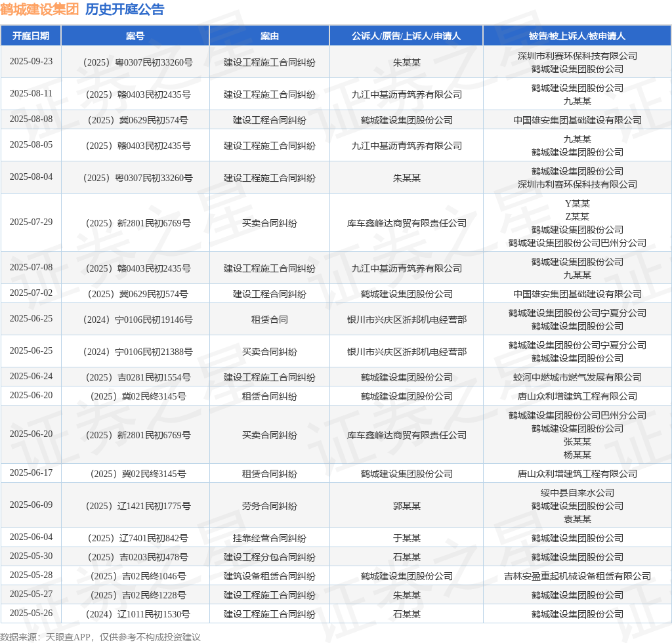This screenshot has height=643, width=672.
Task: Select the date cell 2025-07-08
Action: (31, 267)
